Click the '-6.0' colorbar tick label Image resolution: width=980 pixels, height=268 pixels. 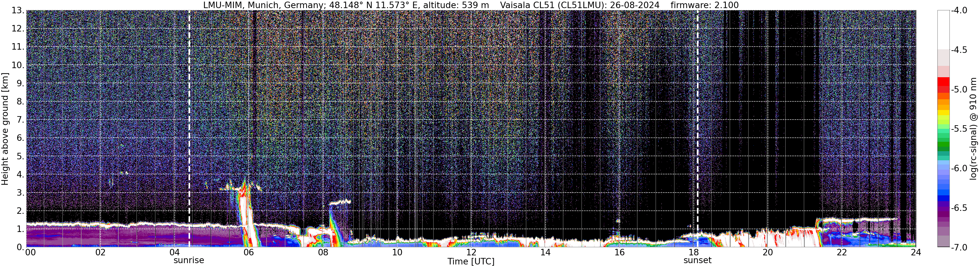tap(959, 168)
